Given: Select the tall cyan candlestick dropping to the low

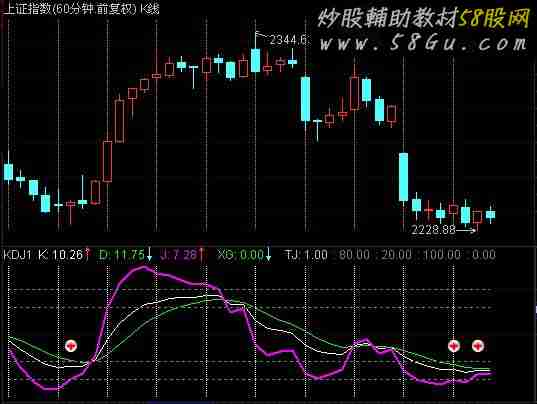Looking at the screenshot, I should point(404,177).
